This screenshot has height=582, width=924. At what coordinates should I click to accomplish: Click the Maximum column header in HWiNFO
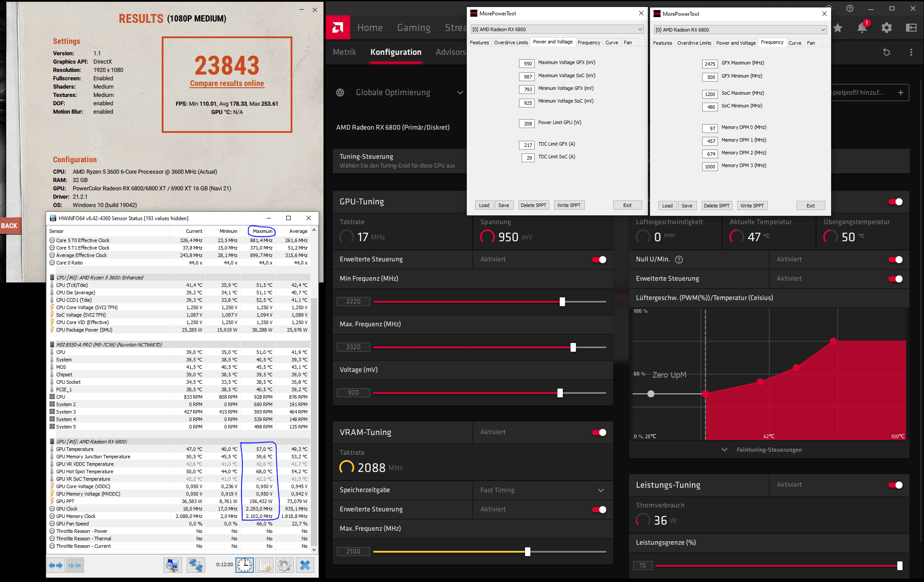coord(262,231)
